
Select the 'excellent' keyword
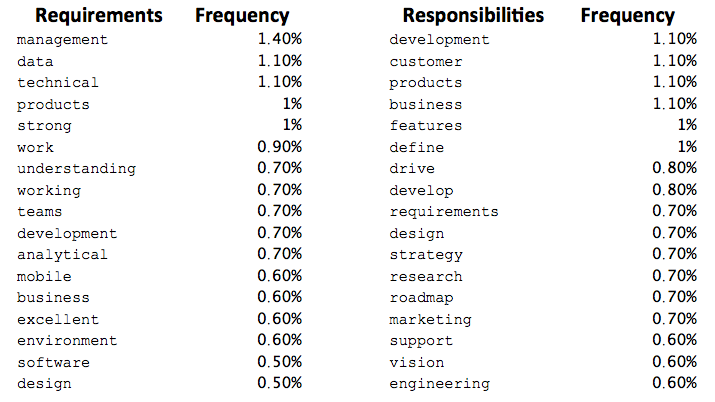(x=58, y=320)
